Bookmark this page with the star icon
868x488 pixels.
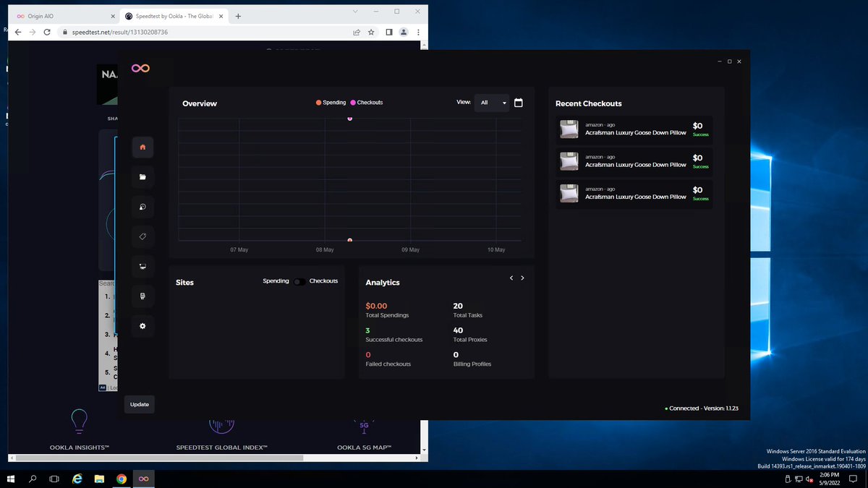pos(371,33)
